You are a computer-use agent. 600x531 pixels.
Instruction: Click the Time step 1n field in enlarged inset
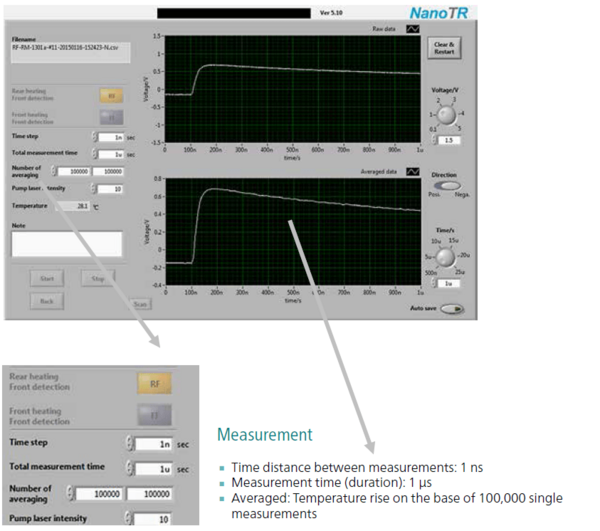tap(154, 444)
